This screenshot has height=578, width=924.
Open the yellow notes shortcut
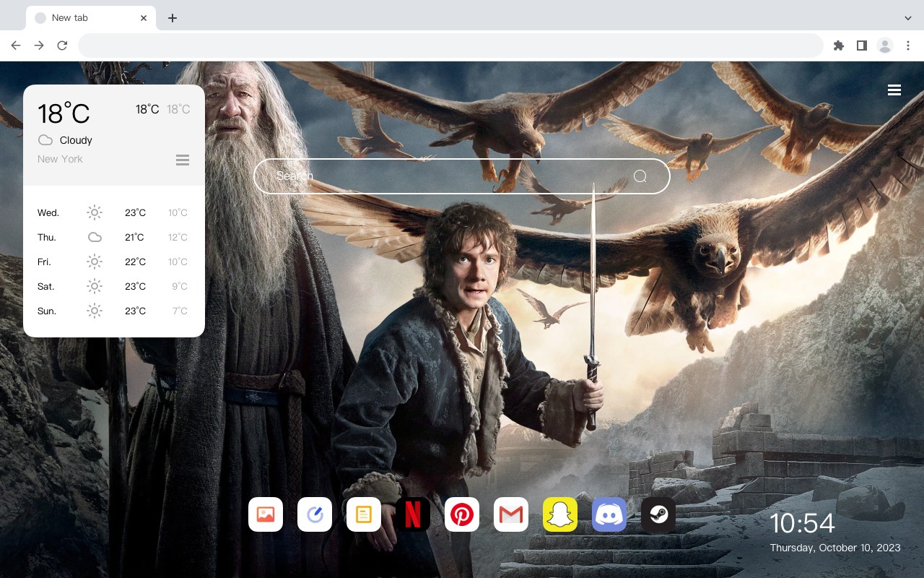pyautogui.click(x=364, y=514)
